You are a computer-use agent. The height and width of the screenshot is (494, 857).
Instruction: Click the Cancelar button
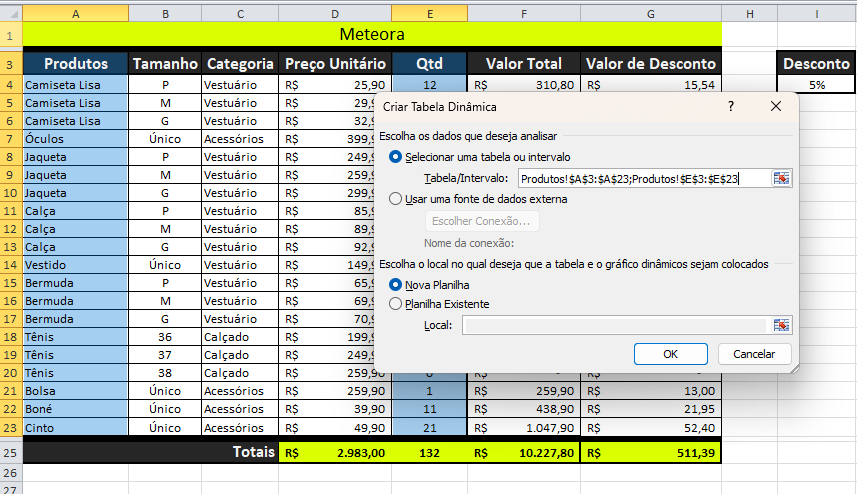754,354
